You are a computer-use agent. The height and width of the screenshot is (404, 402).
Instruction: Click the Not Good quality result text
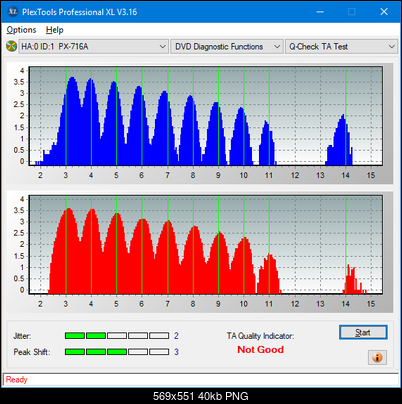[260, 350]
